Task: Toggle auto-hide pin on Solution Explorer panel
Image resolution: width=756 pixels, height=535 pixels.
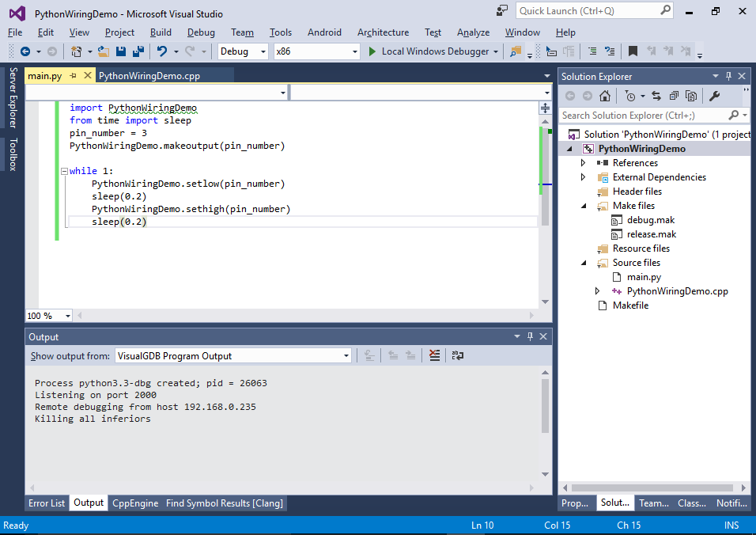Action: click(x=728, y=76)
